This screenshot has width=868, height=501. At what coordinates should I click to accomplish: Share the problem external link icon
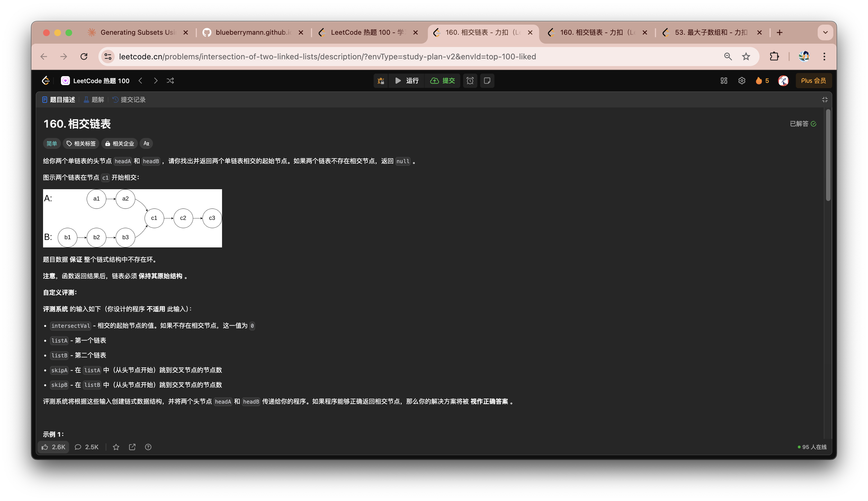coord(132,447)
